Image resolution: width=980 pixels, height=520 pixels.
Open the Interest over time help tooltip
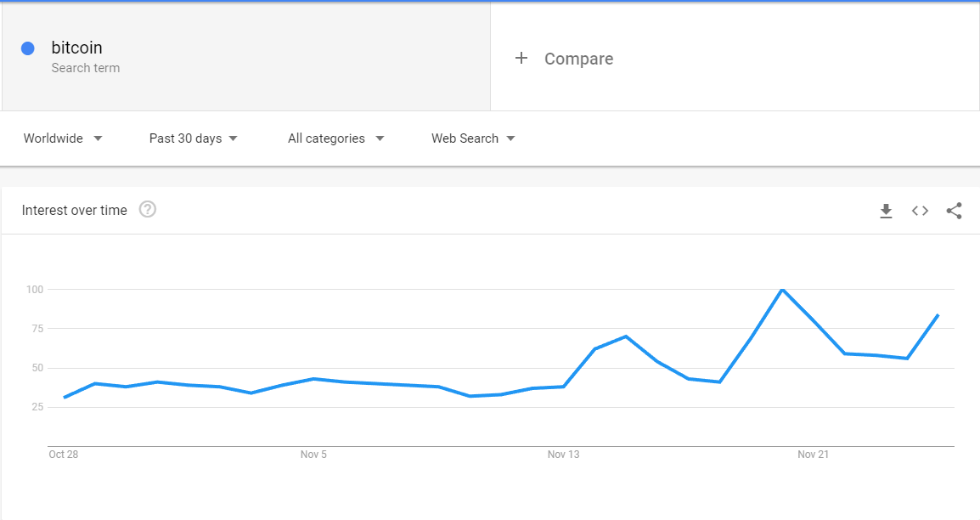tap(148, 210)
